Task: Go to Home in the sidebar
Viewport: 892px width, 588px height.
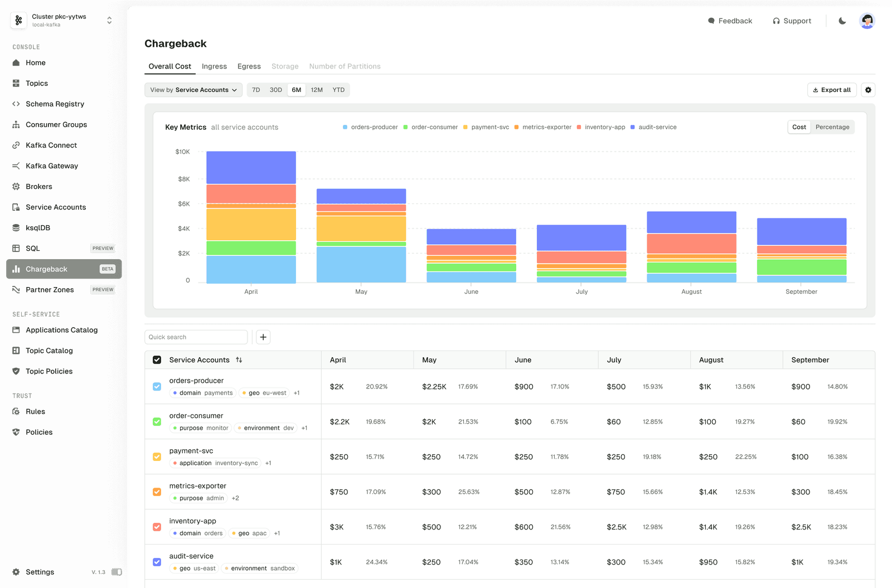Action: (36, 63)
